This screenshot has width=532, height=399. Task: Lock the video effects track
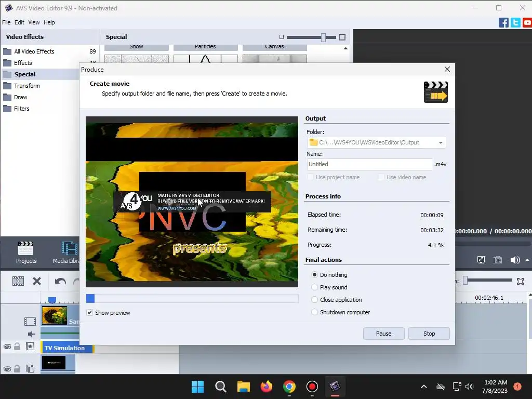tap(17, 347)
